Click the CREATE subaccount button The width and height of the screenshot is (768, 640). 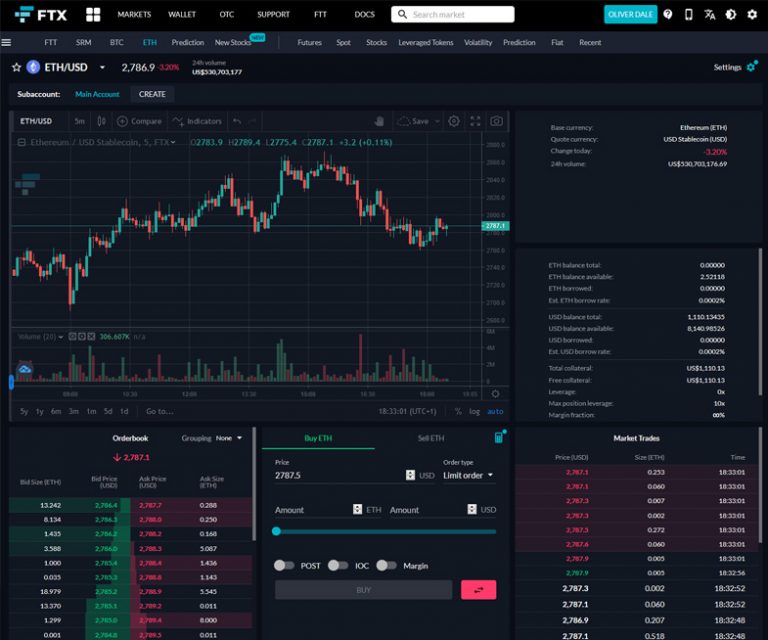pyautogui.click(x=152, y=94)
